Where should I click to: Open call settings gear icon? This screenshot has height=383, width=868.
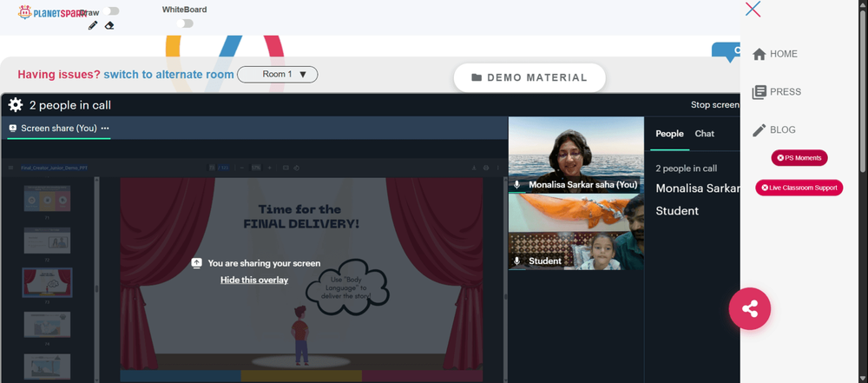[16, 105]
